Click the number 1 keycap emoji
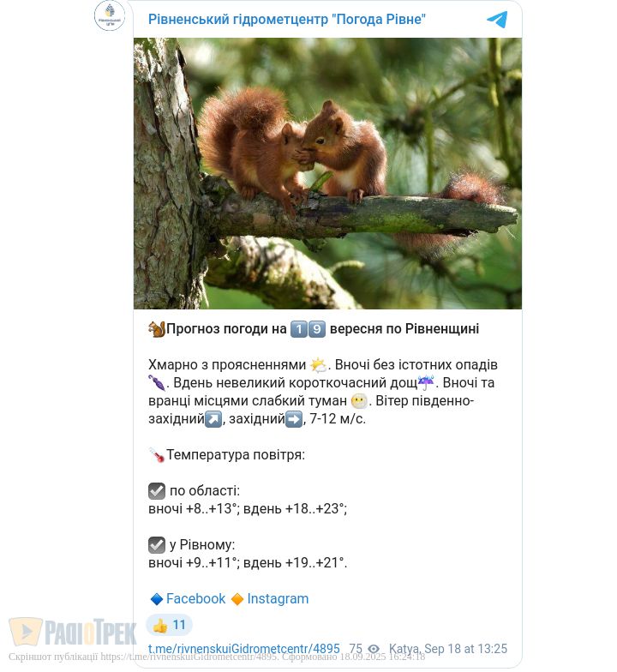The height and width of the screenshot is (672, 617). (x=299, y=329)
